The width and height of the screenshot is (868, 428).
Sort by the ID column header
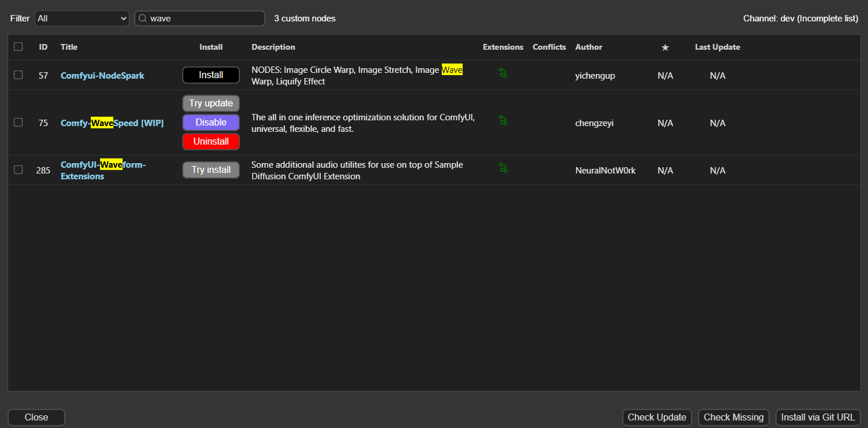point(43,47)
